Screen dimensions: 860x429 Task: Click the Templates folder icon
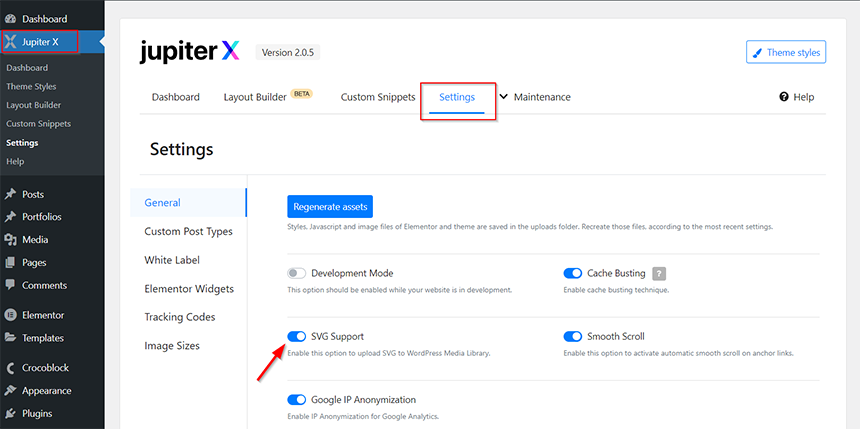click(10, 338)
